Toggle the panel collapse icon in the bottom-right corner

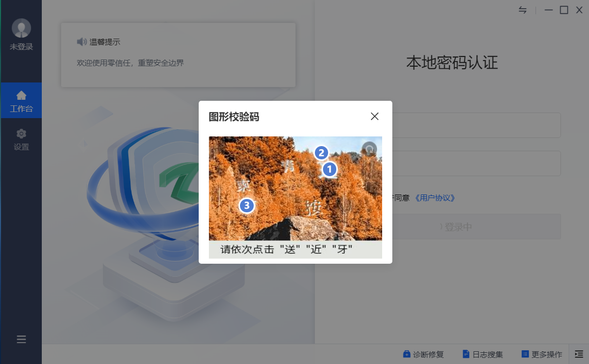[579, 354]
